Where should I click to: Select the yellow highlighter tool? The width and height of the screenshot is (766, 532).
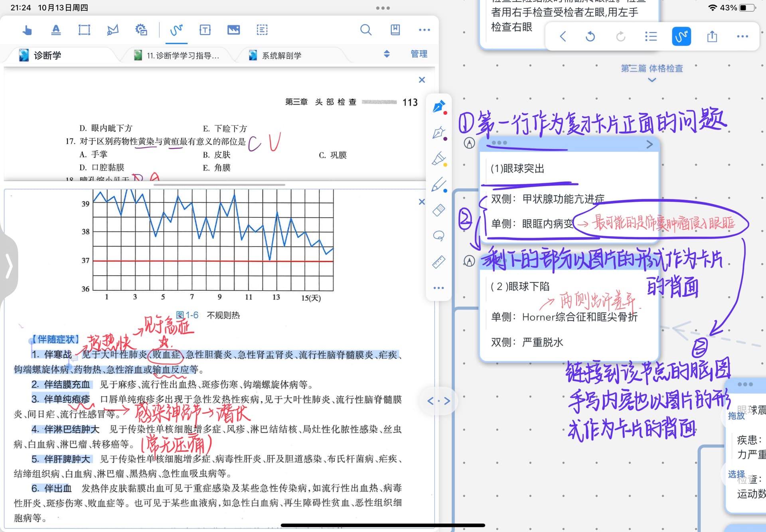point(439,159)
